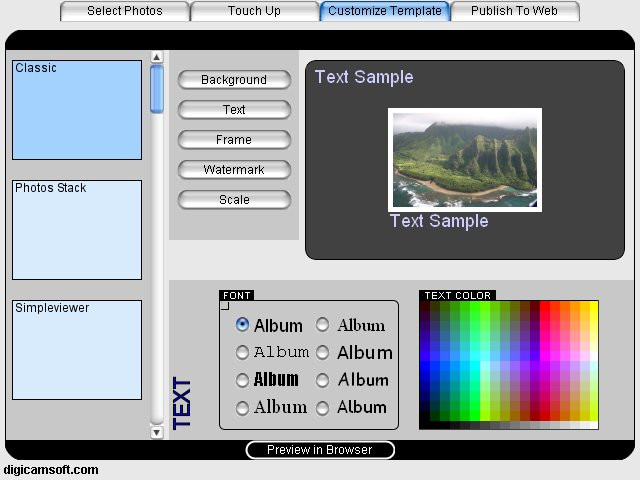Click the Frame button
This screenshot has height=480, width=640.
234,140
